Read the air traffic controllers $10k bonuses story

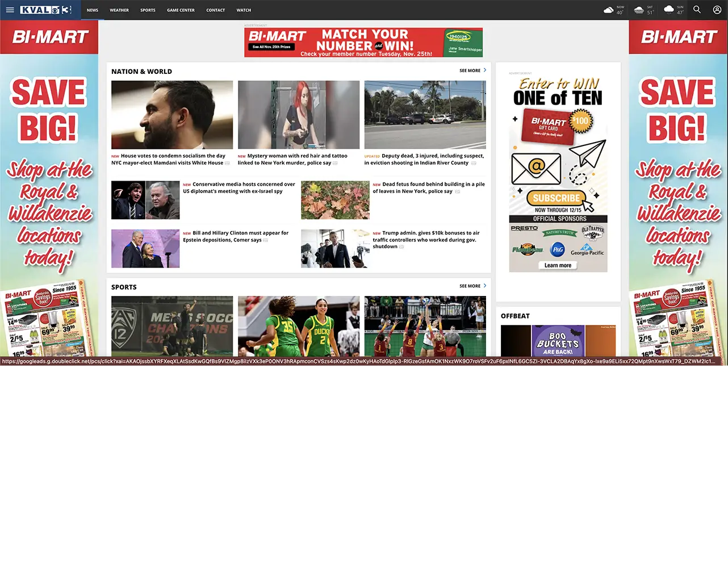(x=426, y=240)
